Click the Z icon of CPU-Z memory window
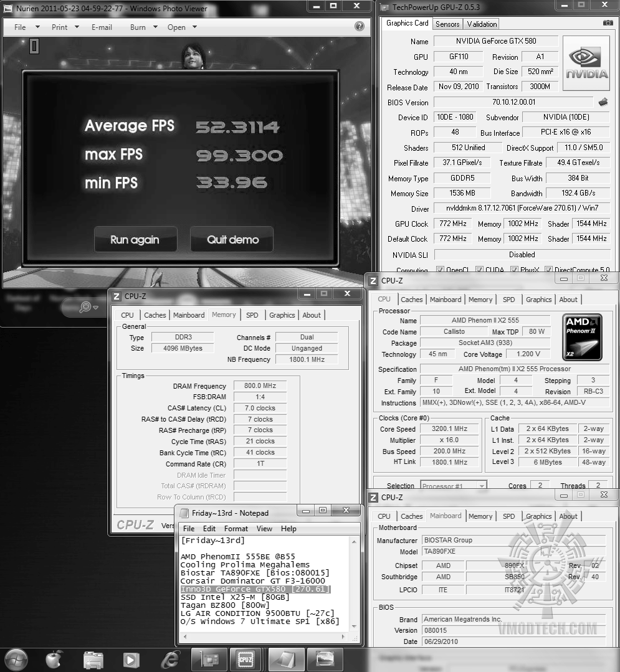This screenshot has height=672, width=620. [x=116, y=296]
